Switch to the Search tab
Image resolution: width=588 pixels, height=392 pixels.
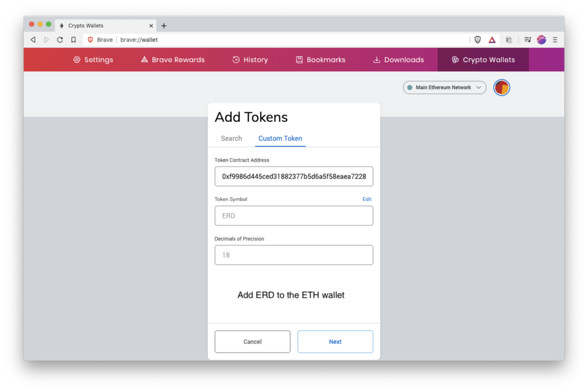(231, 139)
